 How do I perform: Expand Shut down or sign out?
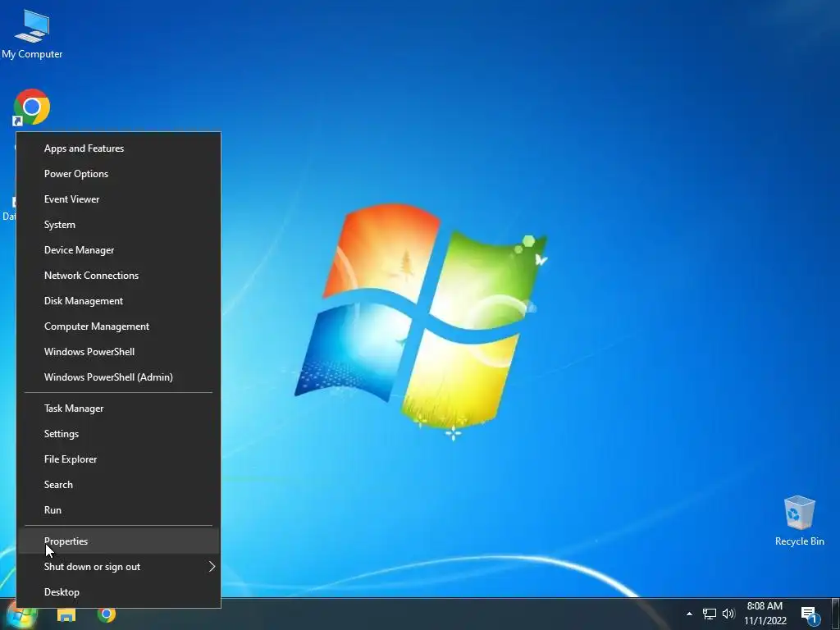118,567
